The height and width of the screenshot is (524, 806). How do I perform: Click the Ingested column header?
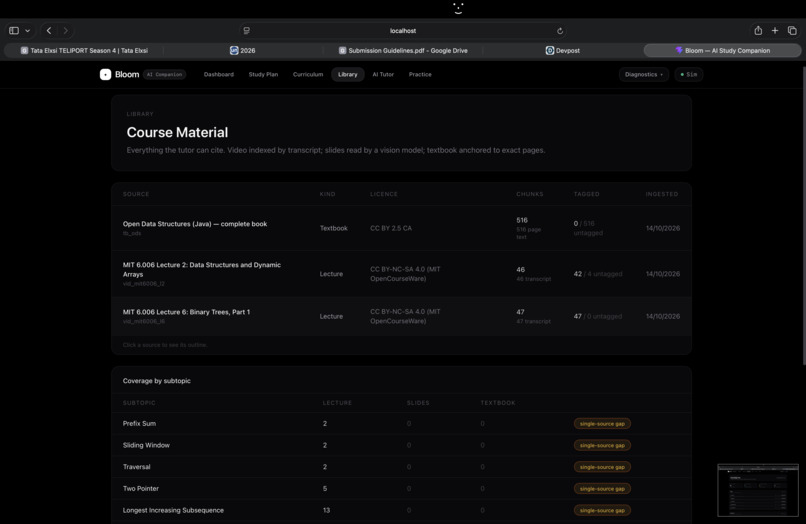[x=662, y=194]
